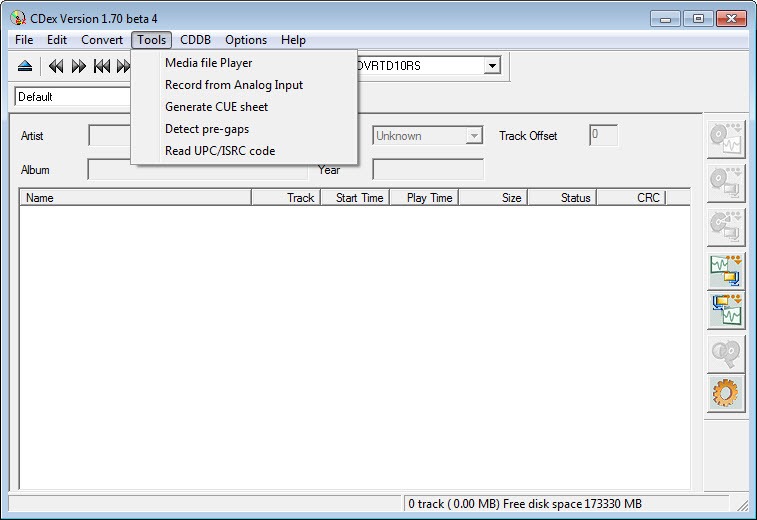Choose Generate CUE sheet
757x520 pixels.
click(244, 107)
